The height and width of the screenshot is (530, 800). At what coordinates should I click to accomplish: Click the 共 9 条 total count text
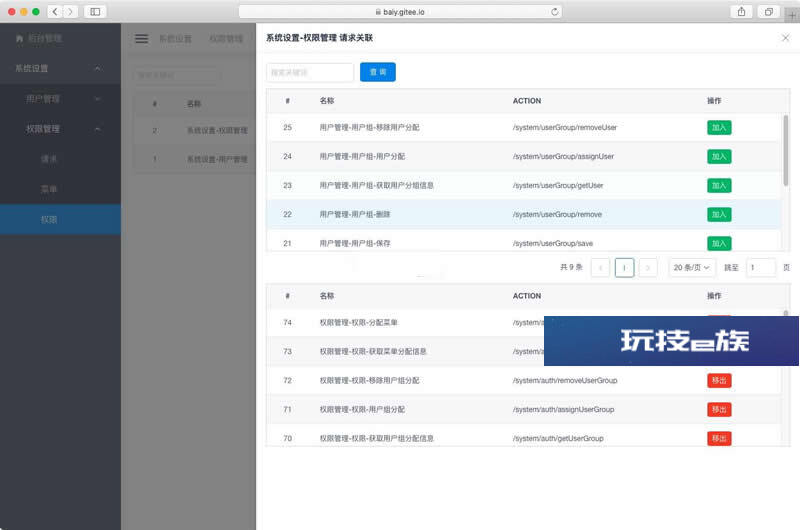click(x=571, y=268)
